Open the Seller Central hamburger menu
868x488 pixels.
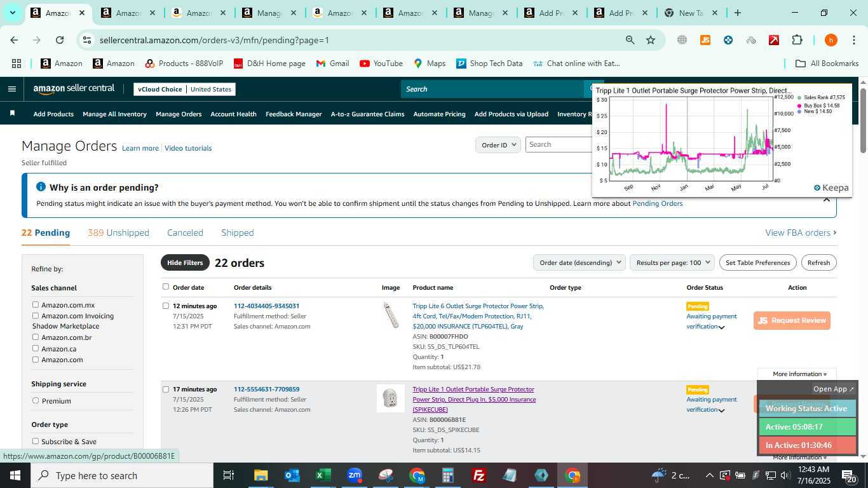[11, 89]
